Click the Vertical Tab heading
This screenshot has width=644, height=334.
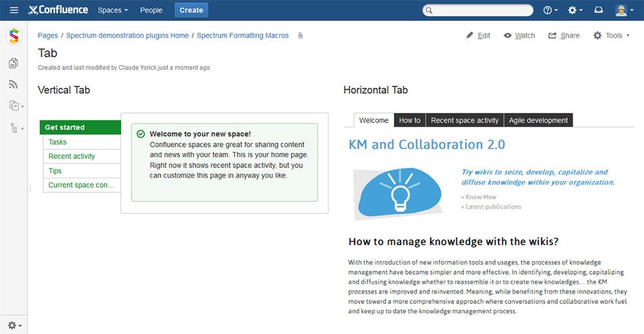tap(64, 90)
